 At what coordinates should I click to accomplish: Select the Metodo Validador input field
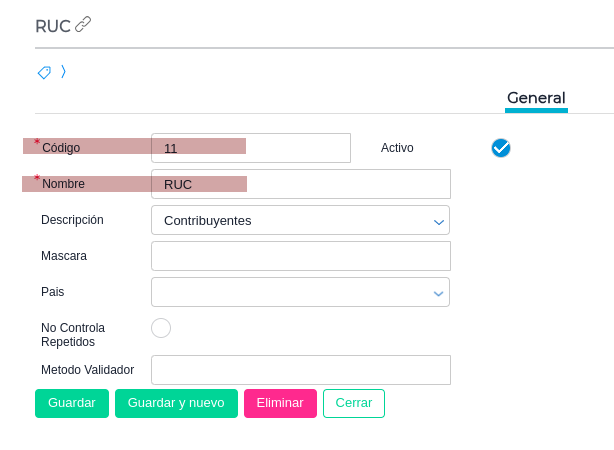[300, 370]
